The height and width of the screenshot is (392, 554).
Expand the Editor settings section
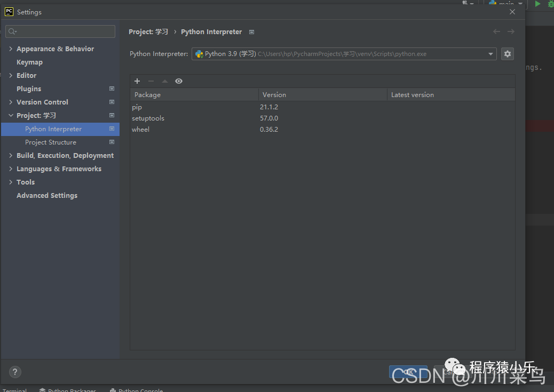11,76
